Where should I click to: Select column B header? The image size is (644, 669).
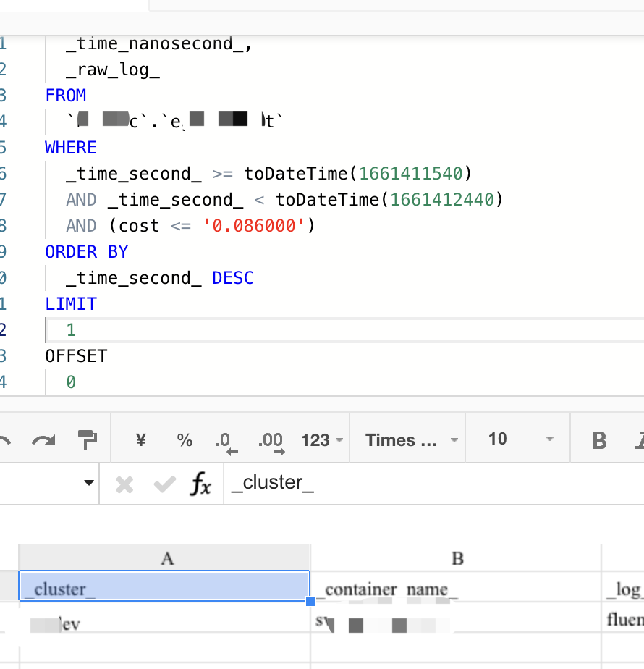pyautogui.click(x=456, y=558)
